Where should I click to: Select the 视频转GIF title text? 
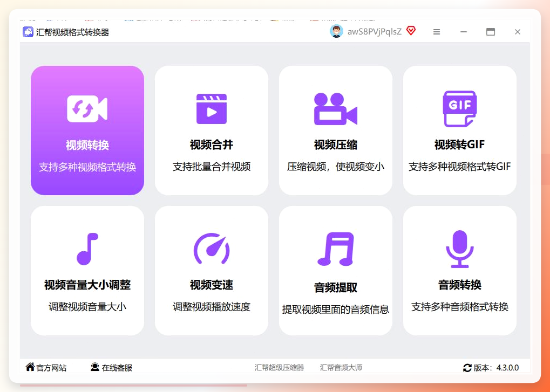point(459,145)
